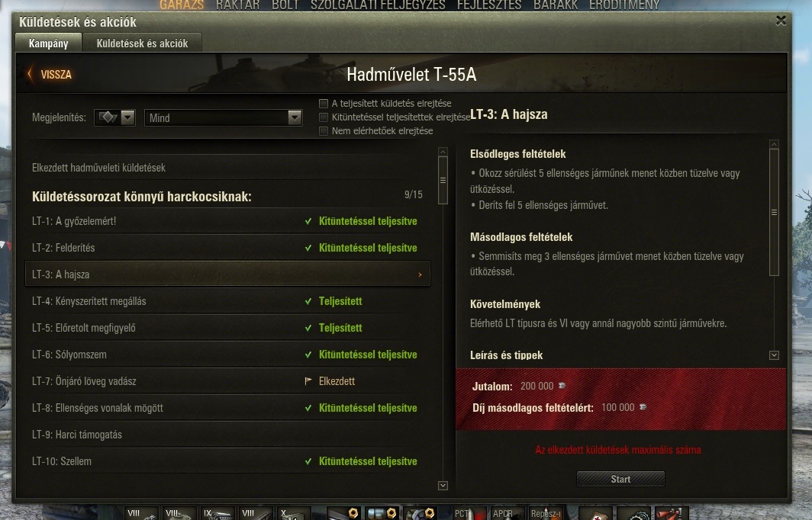This screenshot has width=812, height=520.
Task: Select mission LT-7: Önjáró löveg vadász
Action: pos(227,381)
